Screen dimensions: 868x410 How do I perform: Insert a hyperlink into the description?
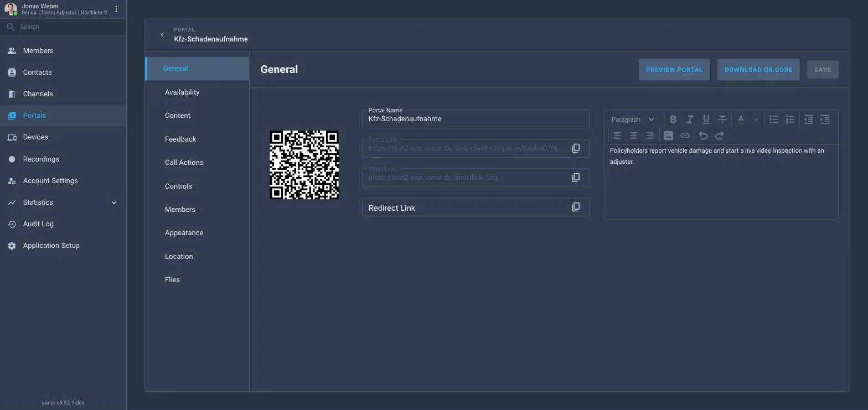click(x=685, y=136)
